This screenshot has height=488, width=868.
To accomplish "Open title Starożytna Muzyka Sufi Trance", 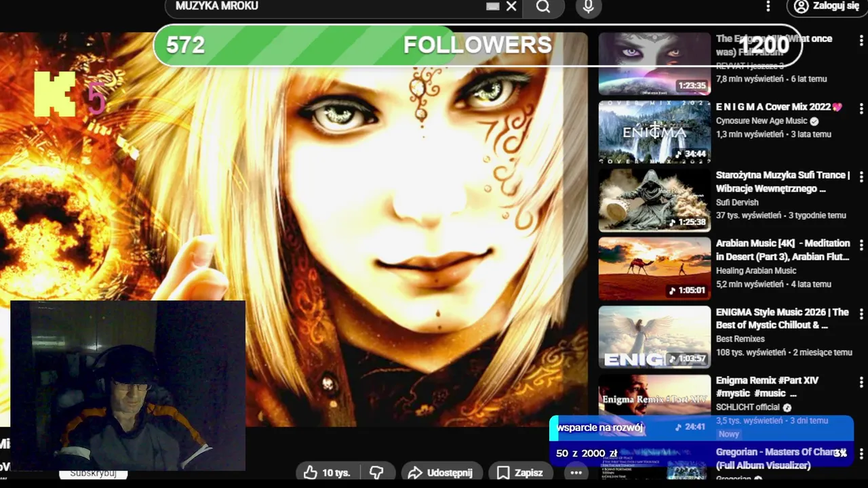I will [x=783, y=182].
